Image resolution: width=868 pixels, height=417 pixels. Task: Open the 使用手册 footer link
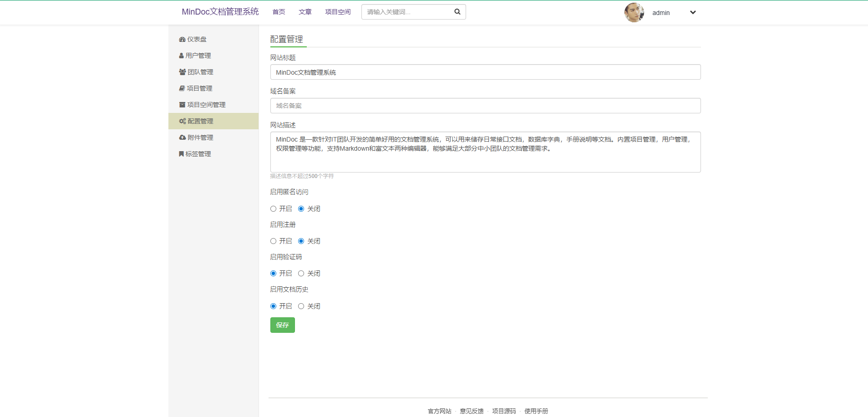tap(536, 411)
